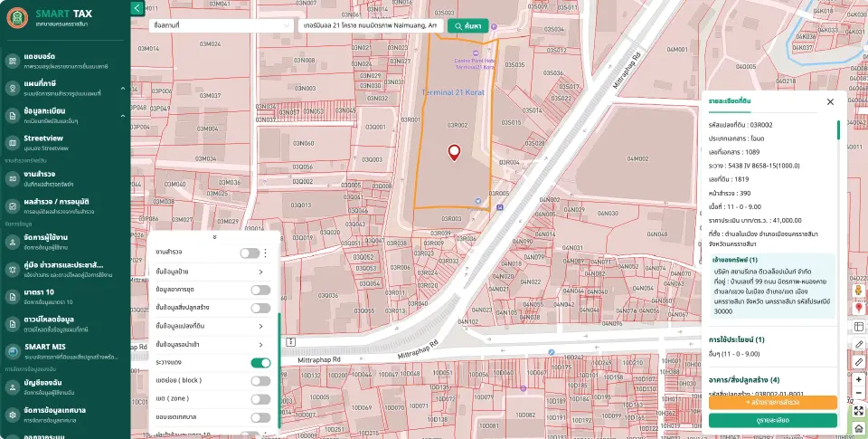
Task: Open the table layout icon on map toolbar
Action: pyautogui.click(x=859, y=327)
